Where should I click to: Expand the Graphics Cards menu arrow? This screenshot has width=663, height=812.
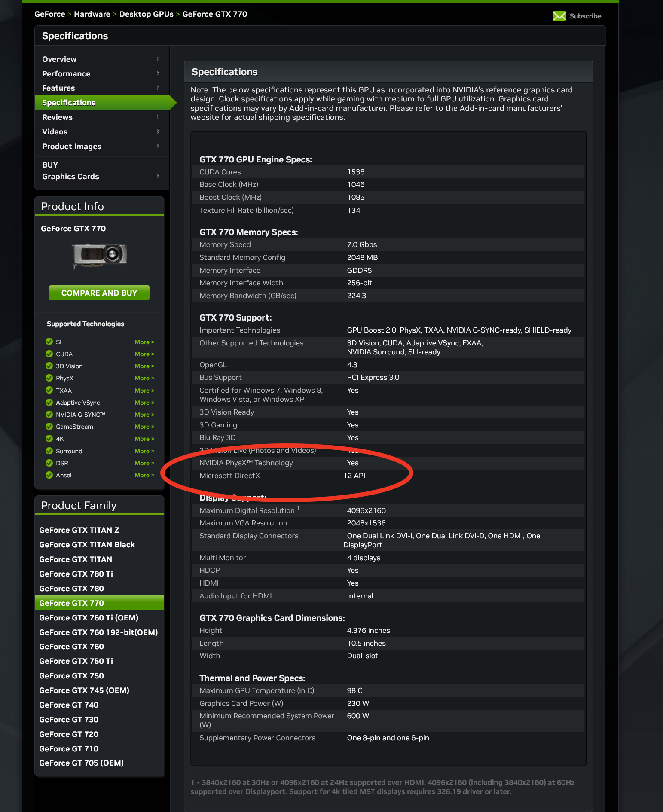pyautogui.click(x=158, y=176)
